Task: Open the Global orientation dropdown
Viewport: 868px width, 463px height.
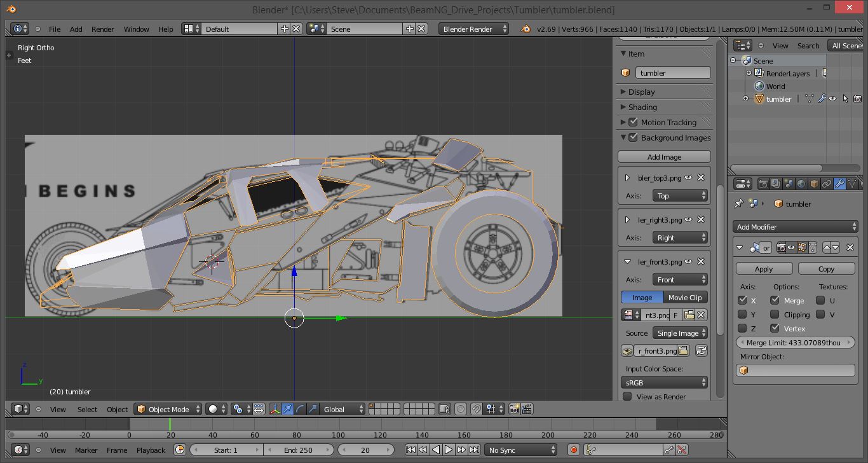Action: point(344,409)
